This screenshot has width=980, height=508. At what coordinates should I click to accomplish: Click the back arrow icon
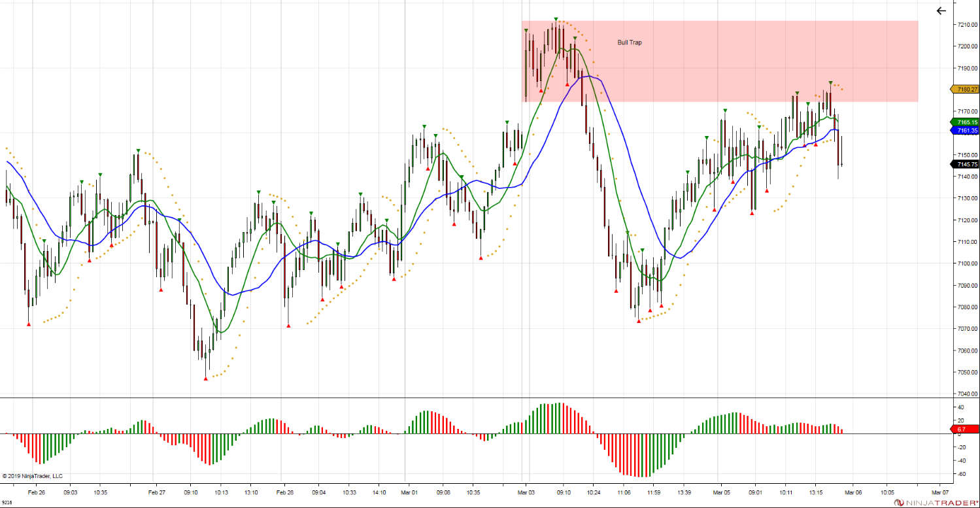point(941,10)
